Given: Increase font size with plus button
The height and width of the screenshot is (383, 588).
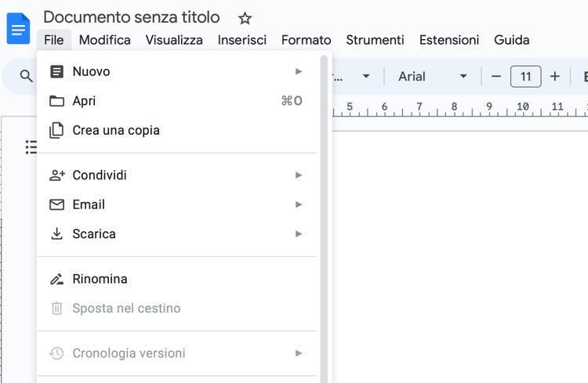Looking at the screenshot, I should tap(555, 76).
